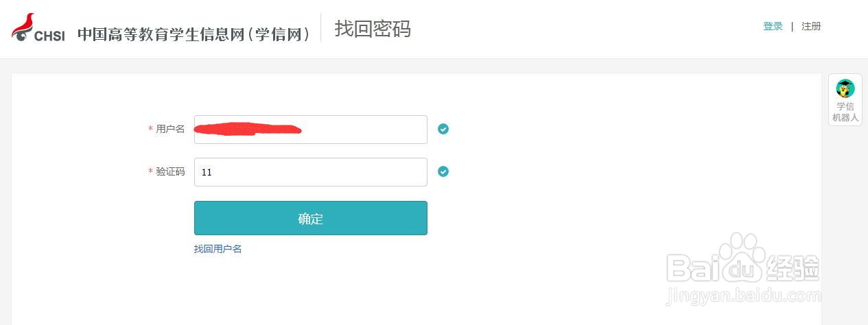Click the checkmark icon beside 用户名 field
868x325 pixels.
443,129
